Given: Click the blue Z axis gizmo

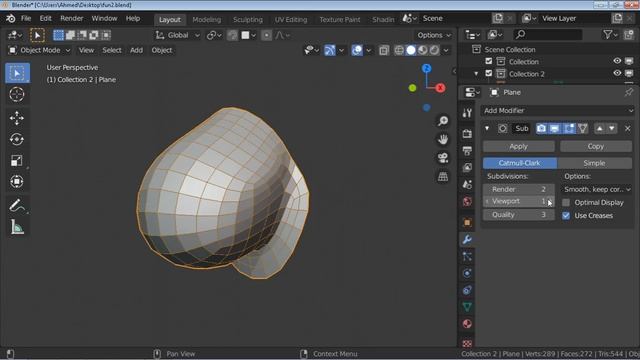Looking at the screenshot, I should tap(427, 68).
